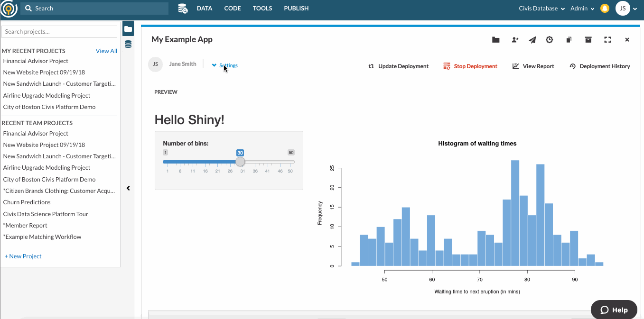
Task: Open the Financial Advisor Project link
Action: point(35,61)
